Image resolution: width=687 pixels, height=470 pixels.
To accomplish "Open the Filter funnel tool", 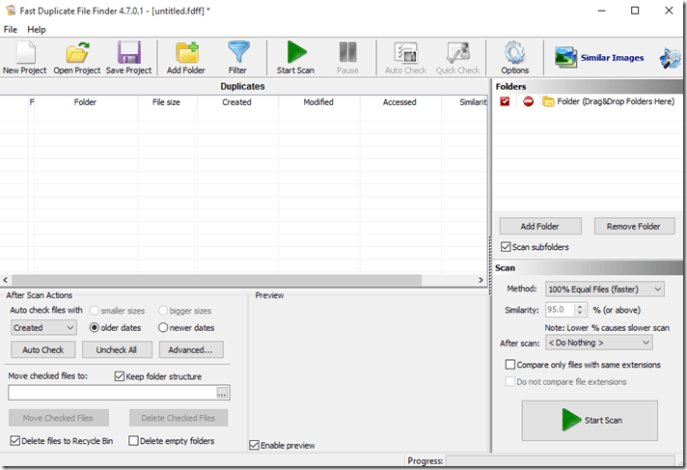I will [x=237, y=57].
